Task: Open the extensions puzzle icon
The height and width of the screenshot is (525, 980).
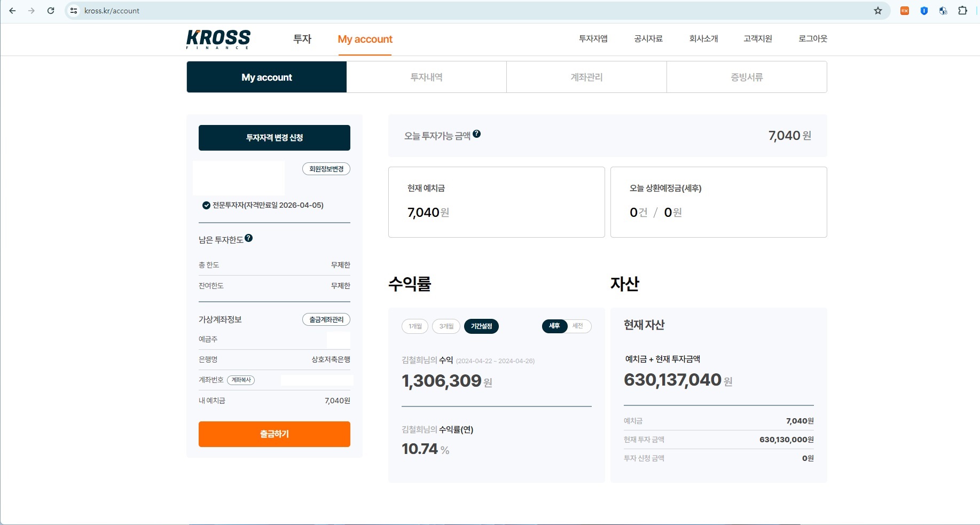Action: click(x=963, y=11)
